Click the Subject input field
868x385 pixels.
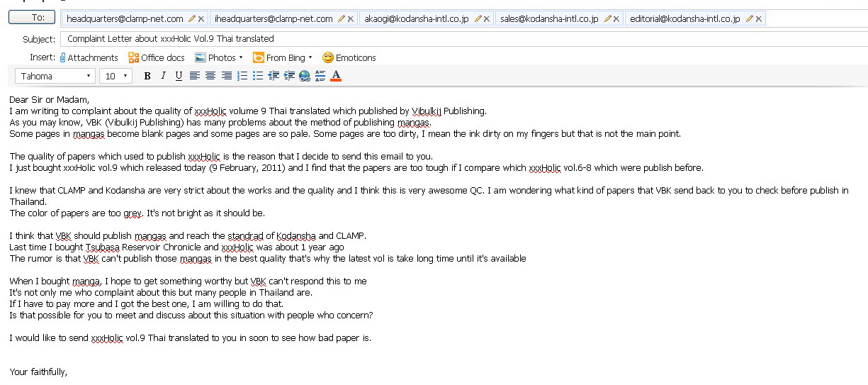point(464,39)
